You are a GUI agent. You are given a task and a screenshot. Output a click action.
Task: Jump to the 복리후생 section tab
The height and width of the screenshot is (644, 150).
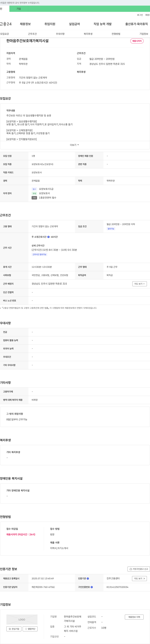[88, 34]
